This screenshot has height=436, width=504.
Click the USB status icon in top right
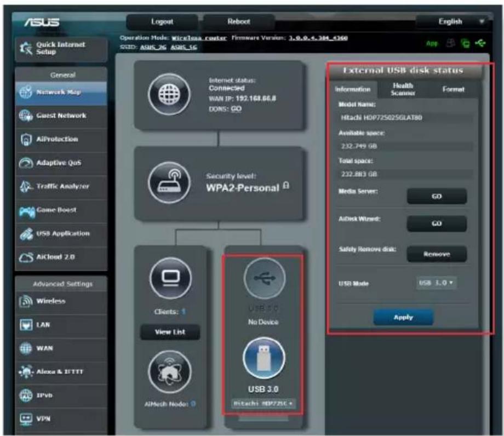pyautogui.click(x=480, y=42)
